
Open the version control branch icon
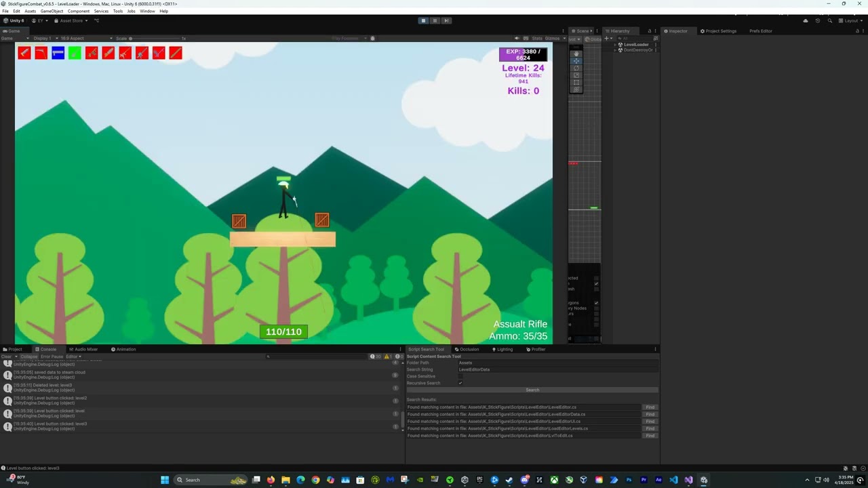96,20
